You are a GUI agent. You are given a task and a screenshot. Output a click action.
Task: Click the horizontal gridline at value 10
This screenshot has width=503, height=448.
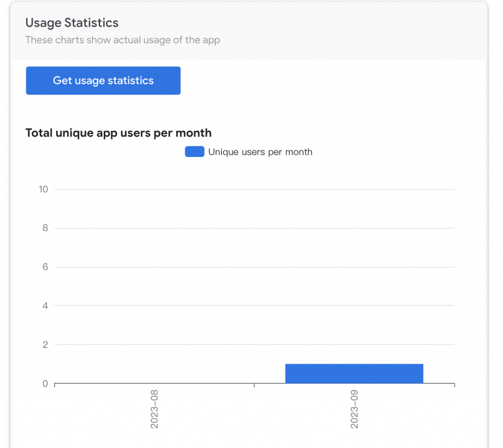(254, 189)
